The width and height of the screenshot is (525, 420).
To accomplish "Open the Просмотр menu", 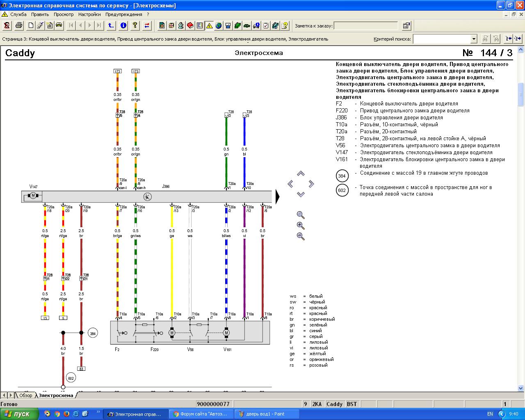I will pos(64,14).
